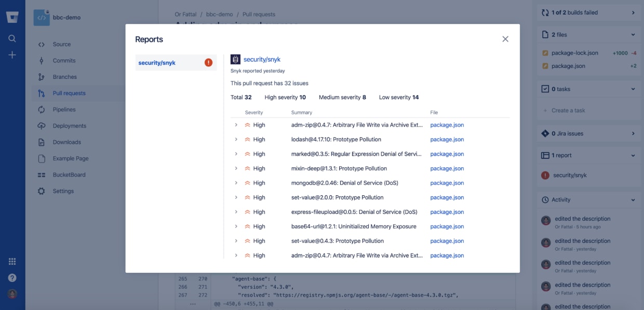Click the plus icon beside Create a task
The height and width of the screenshot is (310, 644).
(x=545, y=111)
